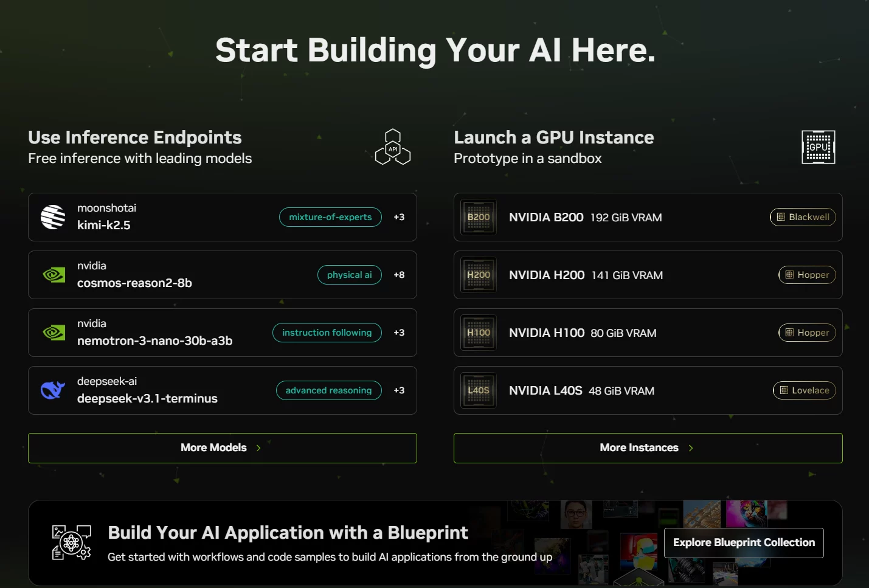Click the L40S GPU chip icon

pyautogui.click(x=479, y=390)
